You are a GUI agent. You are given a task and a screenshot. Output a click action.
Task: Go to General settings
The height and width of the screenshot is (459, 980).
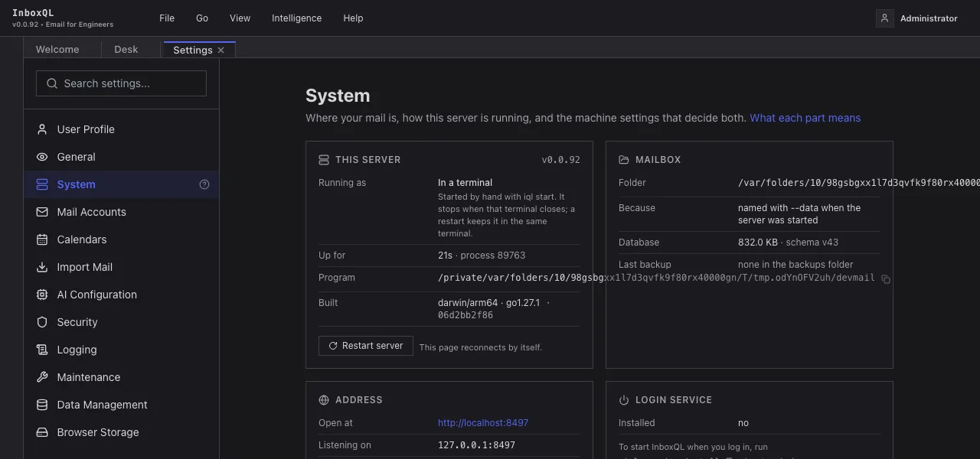[x=121, y=157]
